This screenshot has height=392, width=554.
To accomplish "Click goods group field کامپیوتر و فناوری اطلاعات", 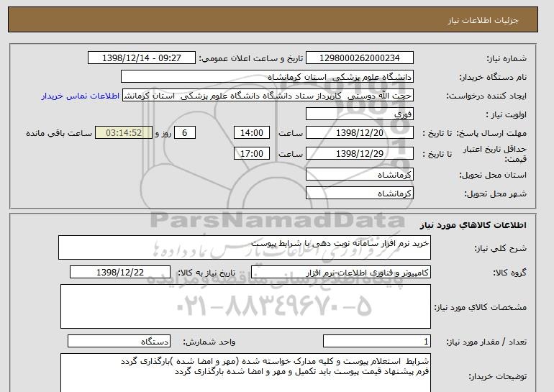I will coord(341,273).
